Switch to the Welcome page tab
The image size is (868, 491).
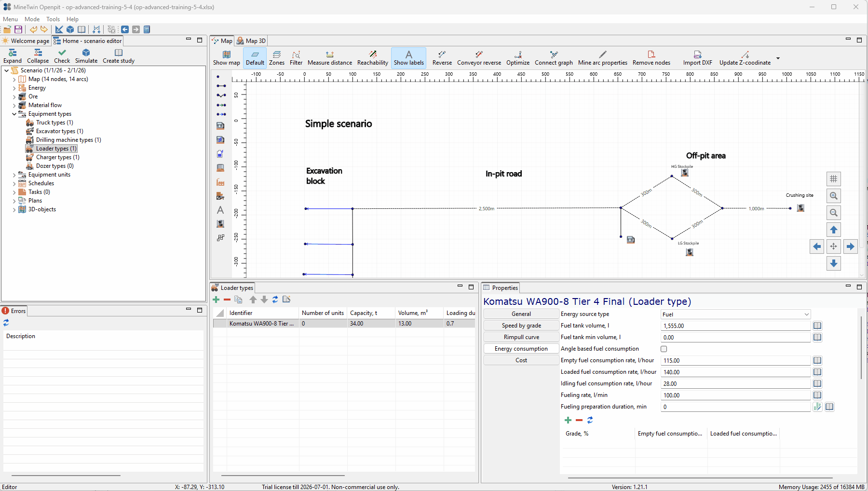26,41
